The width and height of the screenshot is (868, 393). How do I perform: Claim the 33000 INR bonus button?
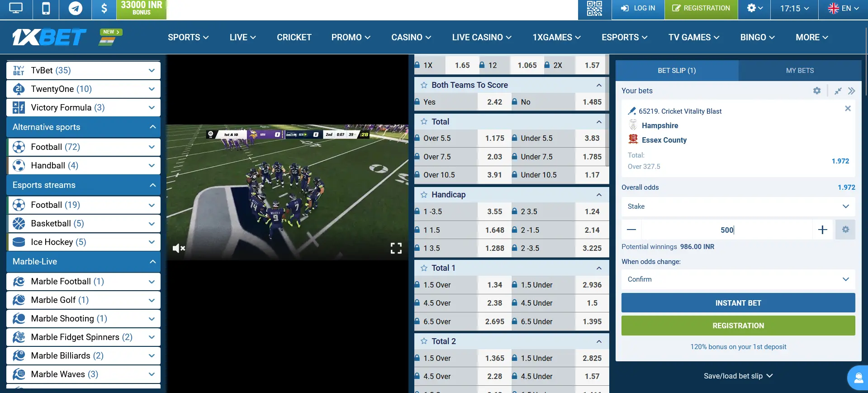(142, 9)
